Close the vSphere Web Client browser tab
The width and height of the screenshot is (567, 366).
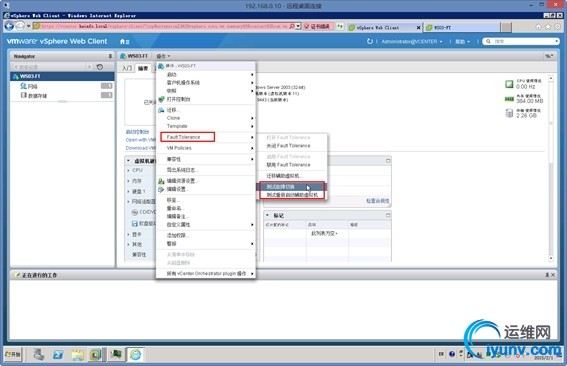click(x=418, y=27)
